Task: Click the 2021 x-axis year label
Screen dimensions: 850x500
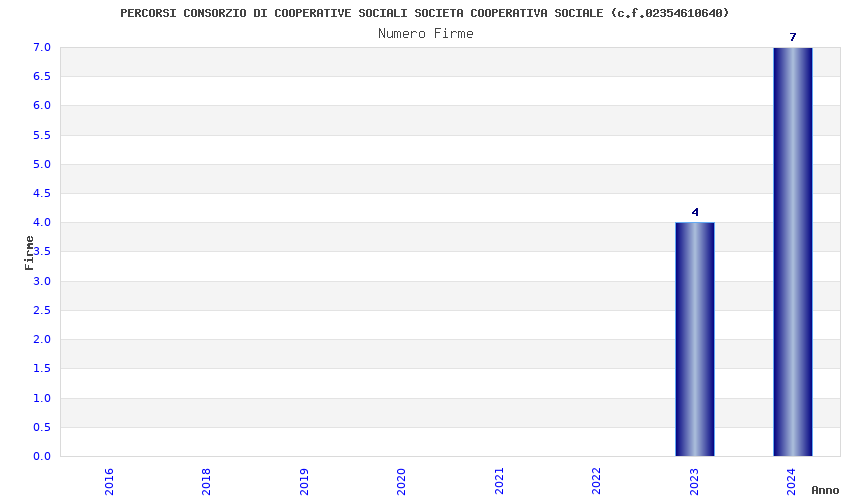Action: coord(499,482)
